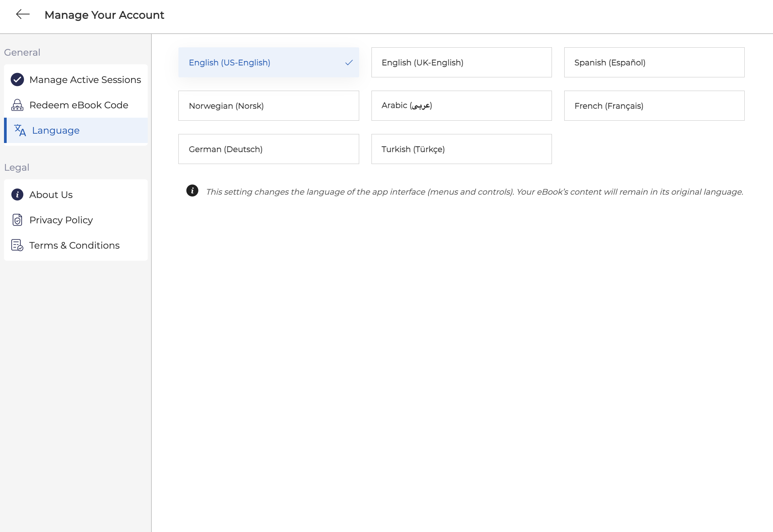
Task: Click the black info icon beside the note
Action: pyautogui.click(x=192, y=191)
